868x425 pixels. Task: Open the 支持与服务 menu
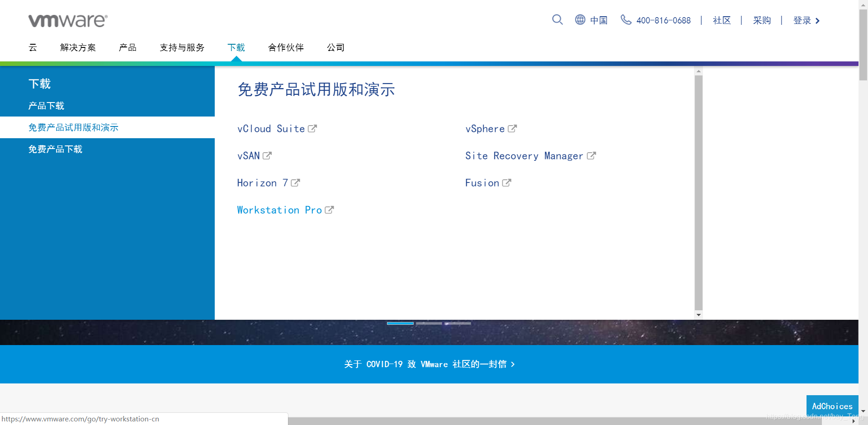[182, 47]
